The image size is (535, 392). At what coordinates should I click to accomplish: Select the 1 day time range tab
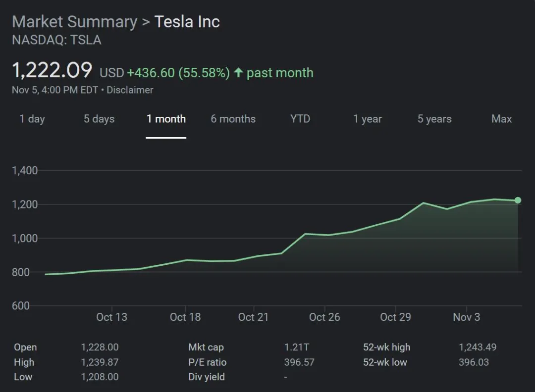[32, 119]
